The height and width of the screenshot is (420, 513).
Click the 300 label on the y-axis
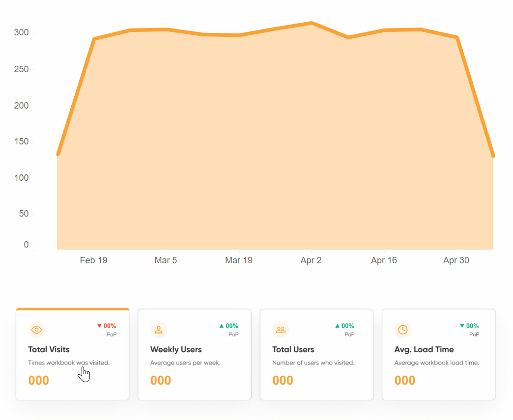point(20,32)
